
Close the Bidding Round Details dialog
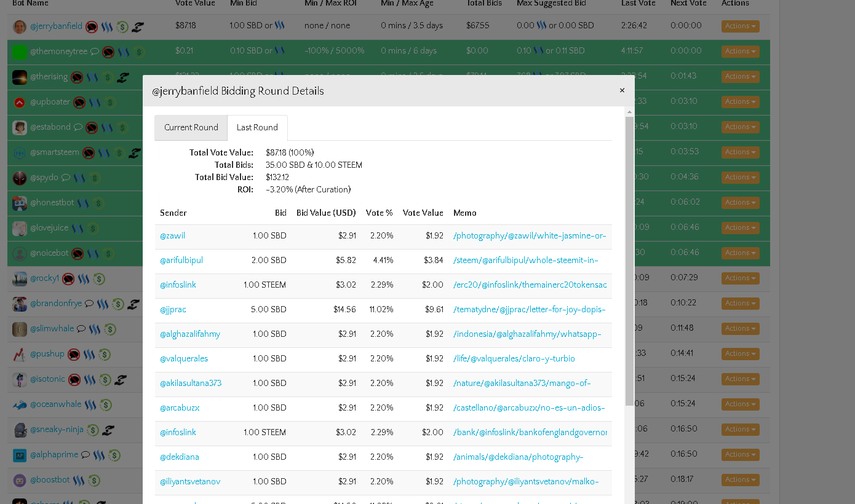pyautogui.click(x=622, y=90)
